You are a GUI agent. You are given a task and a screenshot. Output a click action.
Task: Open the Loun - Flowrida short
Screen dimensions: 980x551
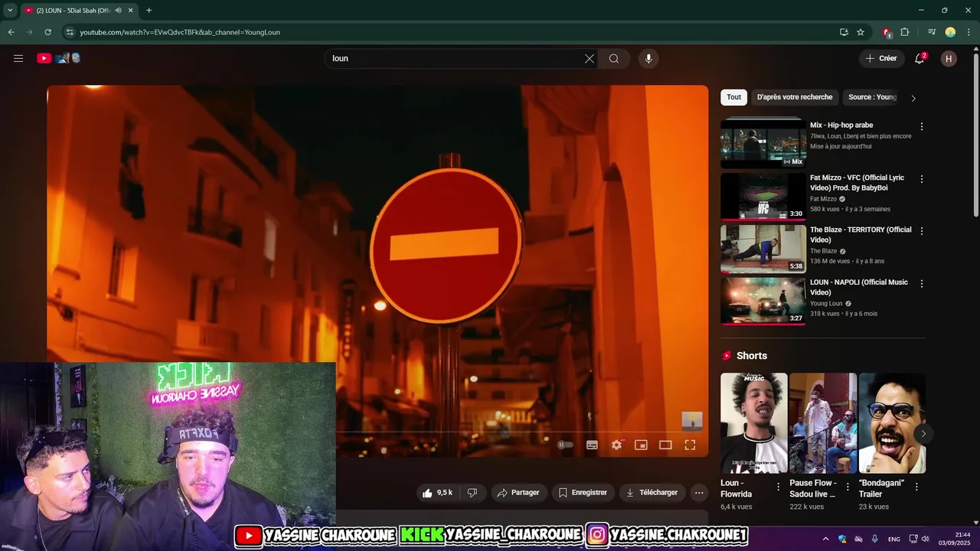[x=753, y=423]
